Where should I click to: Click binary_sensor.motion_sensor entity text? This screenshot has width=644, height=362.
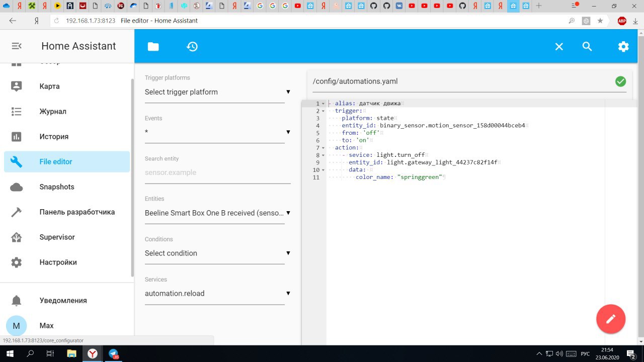tap(453, 125)
